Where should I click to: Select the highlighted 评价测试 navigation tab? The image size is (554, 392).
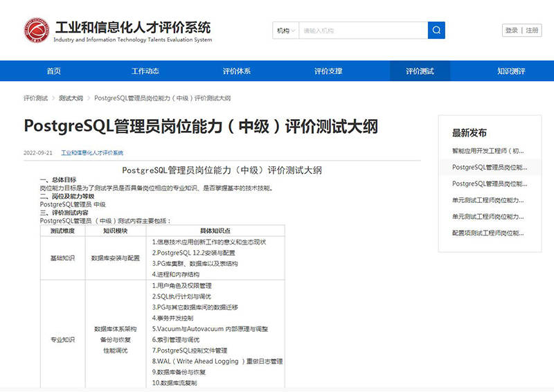420,71
